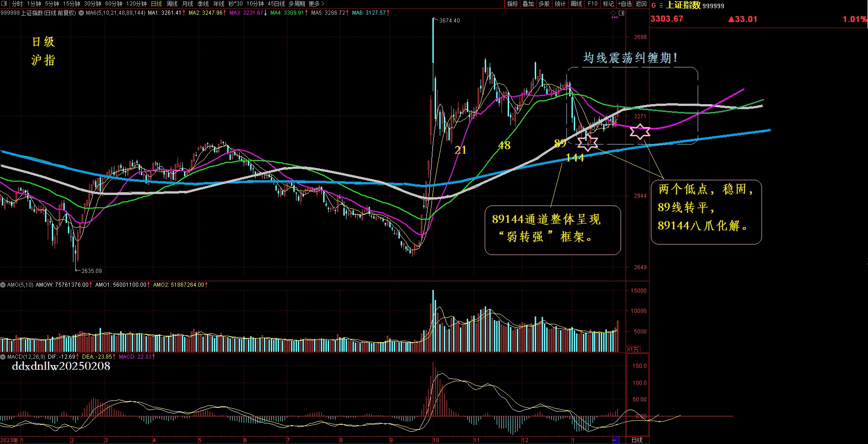Image resolution: width=868 pixels, height=444 pixels.
Task: Toggle the sidebar panel icon at top-left
Action: [x=5, y=4]
